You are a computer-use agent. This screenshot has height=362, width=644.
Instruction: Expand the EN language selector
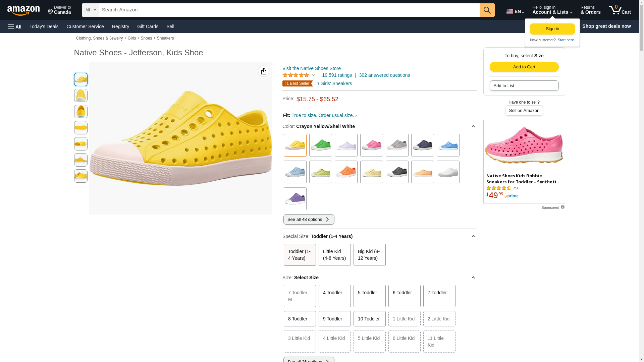click(515, 11)
